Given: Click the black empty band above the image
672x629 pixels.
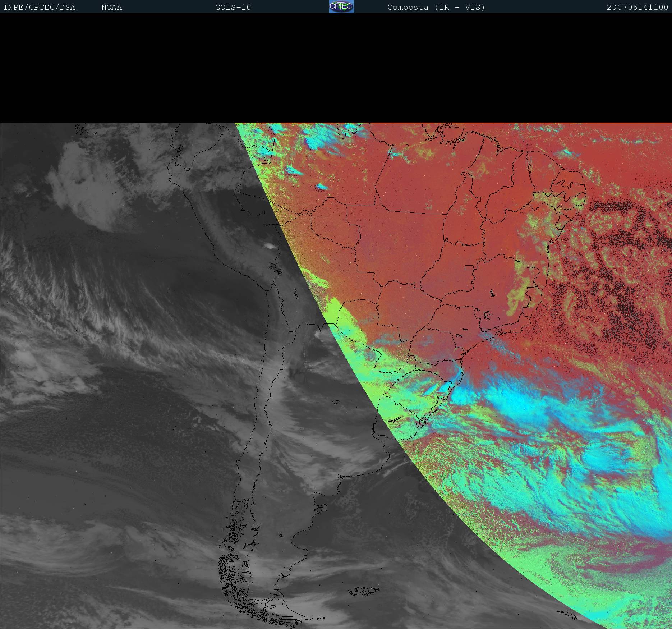Looking at the screenshot, I should 336,68.
